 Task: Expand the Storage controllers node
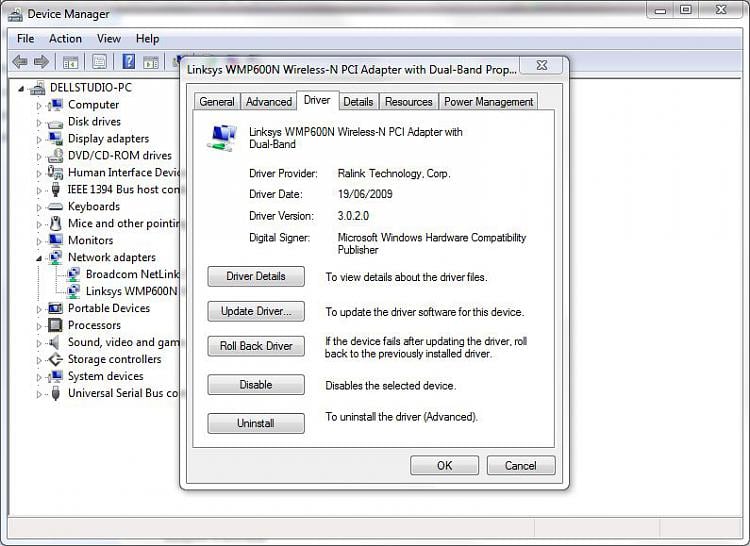click(39, 360)
